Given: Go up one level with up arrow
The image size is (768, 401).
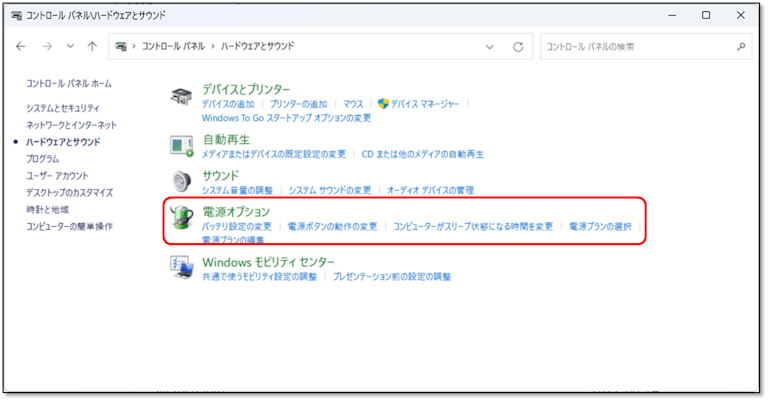Looking at the screenshot, I should tap(92, 47).
